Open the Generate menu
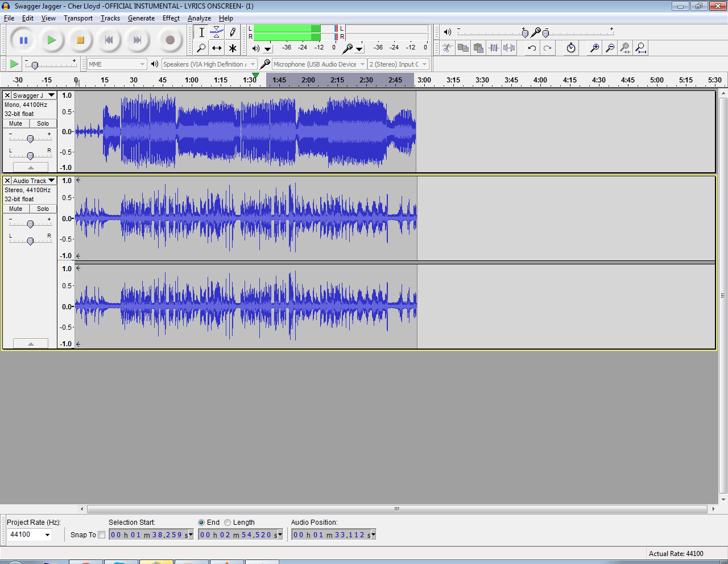The image size is (728, 564). (x=141, y=18)
